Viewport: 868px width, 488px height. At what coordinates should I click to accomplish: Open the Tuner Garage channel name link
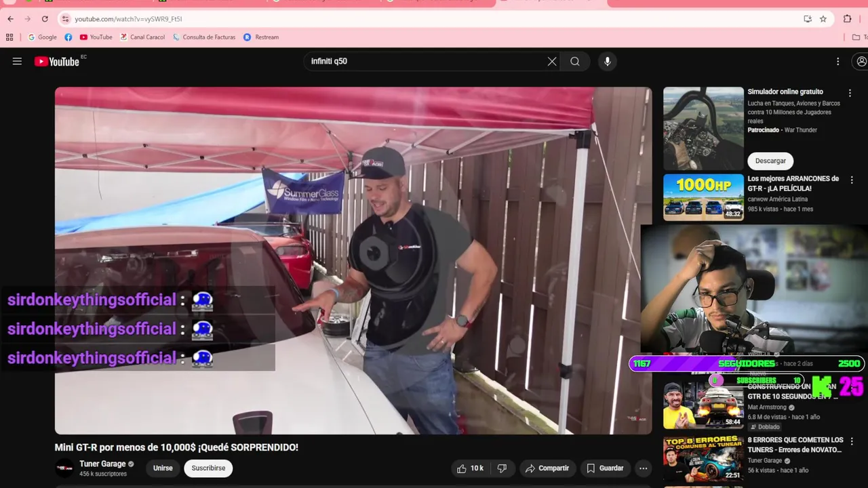[102, 464]
